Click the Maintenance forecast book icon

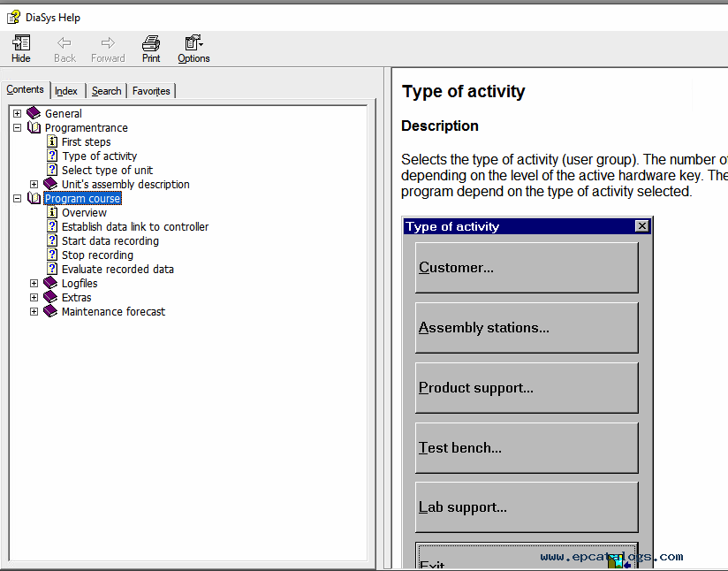[50, 311]
